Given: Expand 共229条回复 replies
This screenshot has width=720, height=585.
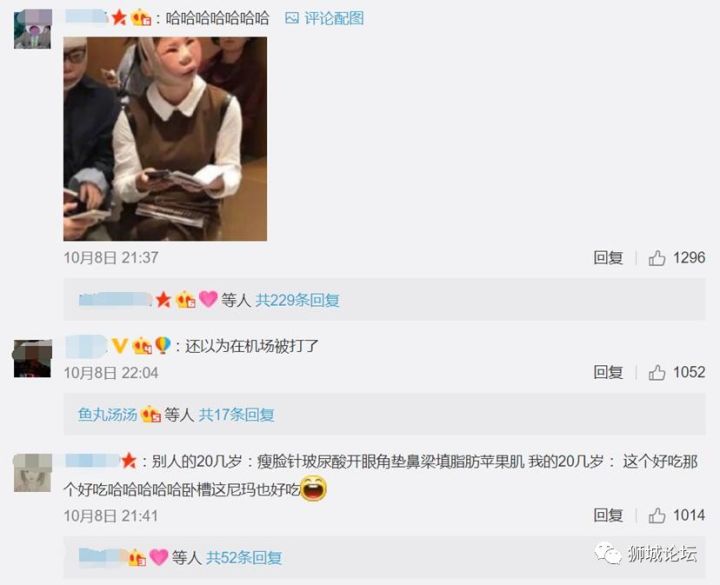Looking at the screenshot, I should coord(298,300).
